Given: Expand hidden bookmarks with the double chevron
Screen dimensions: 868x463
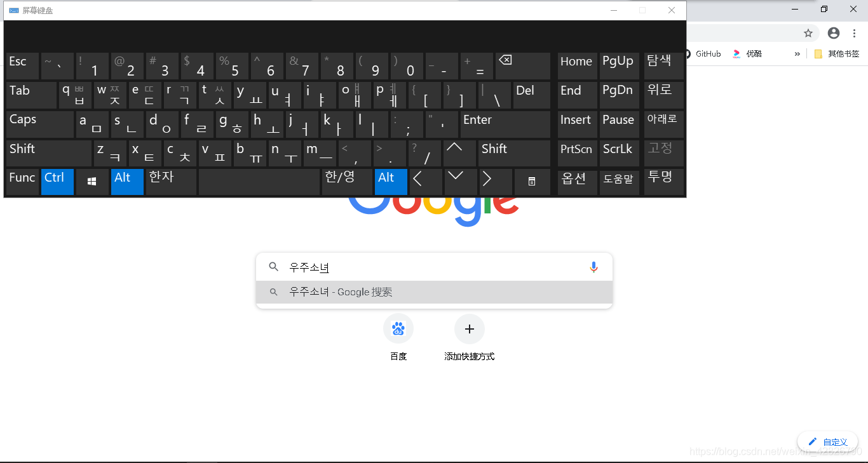Looking at the screenshot, I should [x=797, y=54].
